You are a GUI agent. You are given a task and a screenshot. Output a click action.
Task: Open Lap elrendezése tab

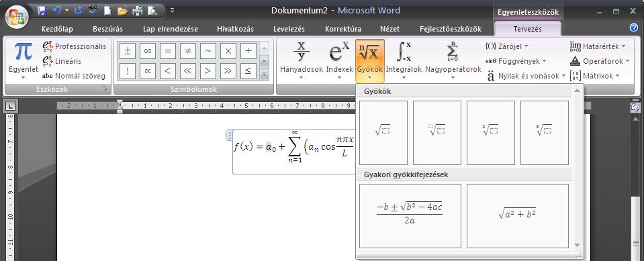[x=171, y=29]
